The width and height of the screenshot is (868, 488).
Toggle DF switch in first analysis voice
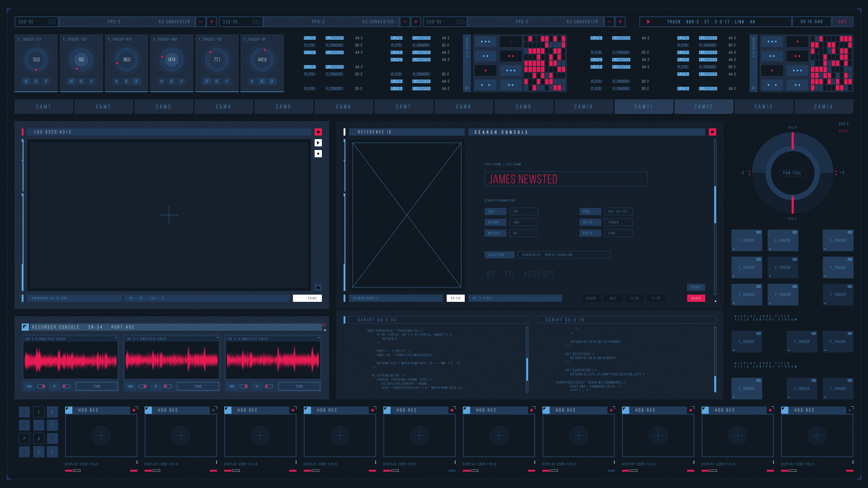point(66,386)
